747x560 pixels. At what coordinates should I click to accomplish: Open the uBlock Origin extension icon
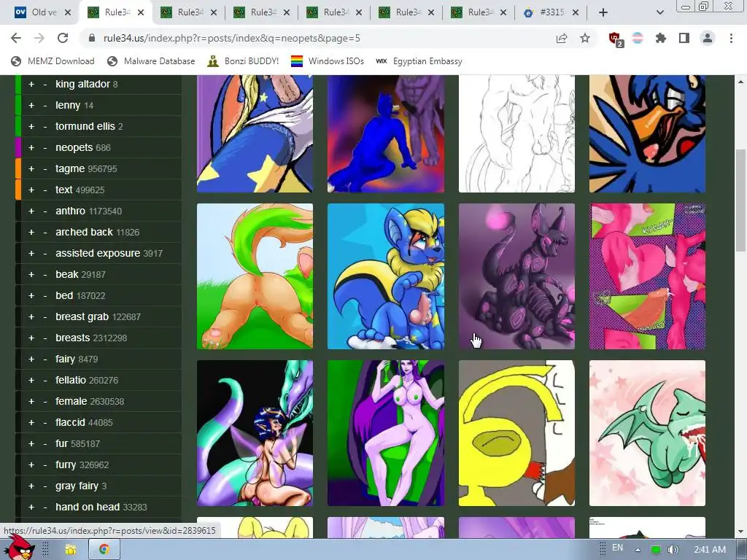tap(615, 39)
